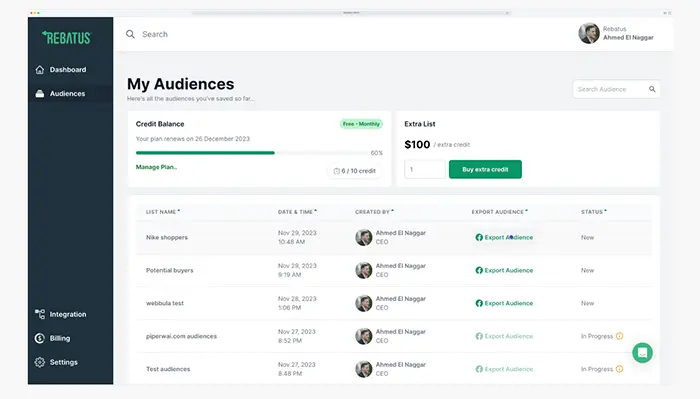Click creator avatar in webbula test row

tap(364, 303)
